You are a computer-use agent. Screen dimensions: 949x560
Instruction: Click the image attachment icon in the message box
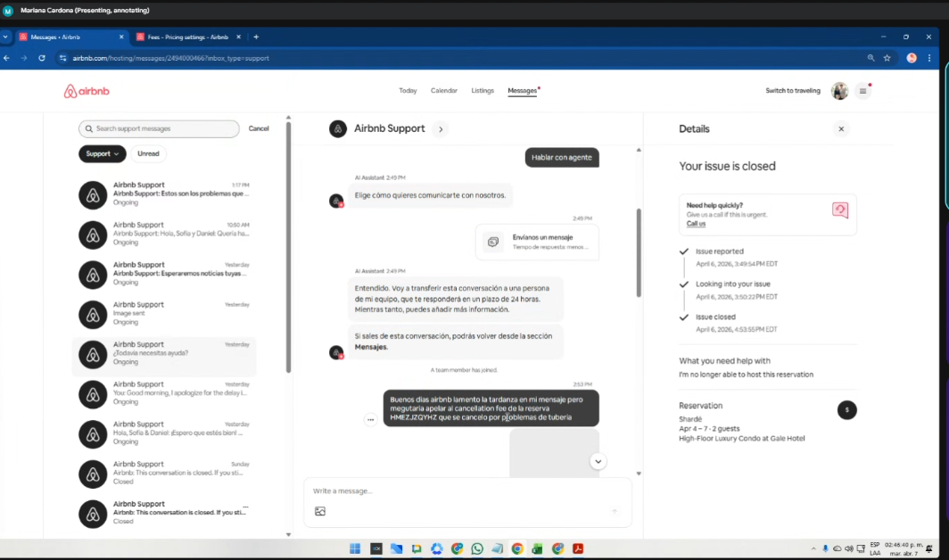[x=320, y=512]
